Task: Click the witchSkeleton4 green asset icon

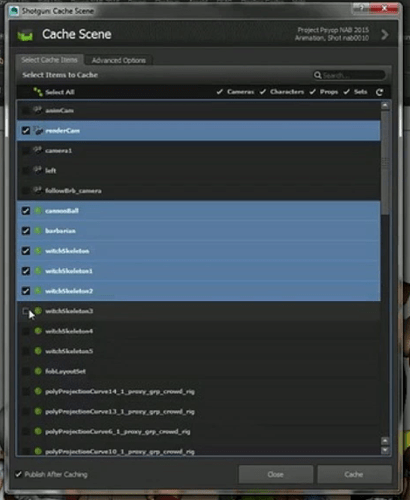Action: [x=38, y=331]
